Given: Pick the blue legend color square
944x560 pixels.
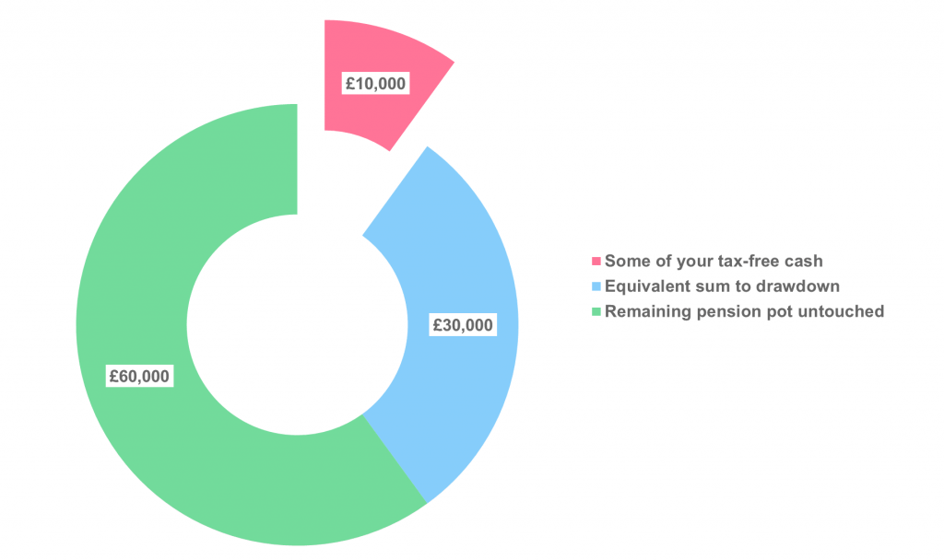Looking at the screenshot, I should click(x=596, y=286).
